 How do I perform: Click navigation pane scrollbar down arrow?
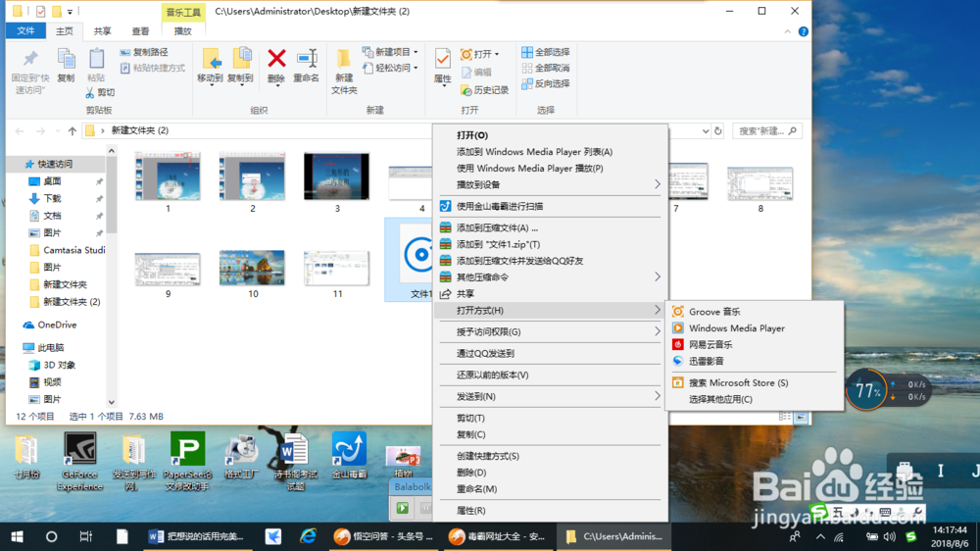click(x=112, y=402)
